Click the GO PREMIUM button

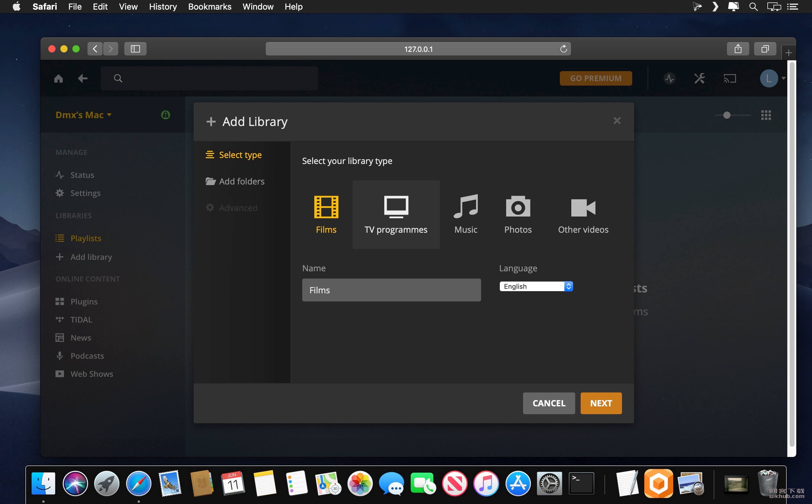pyautogui.click(x=596, y=78)
